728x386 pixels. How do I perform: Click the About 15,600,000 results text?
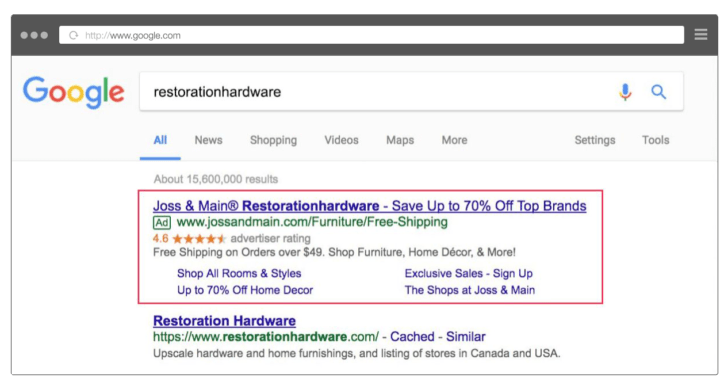pyautogui.click(x=216, y=179)
